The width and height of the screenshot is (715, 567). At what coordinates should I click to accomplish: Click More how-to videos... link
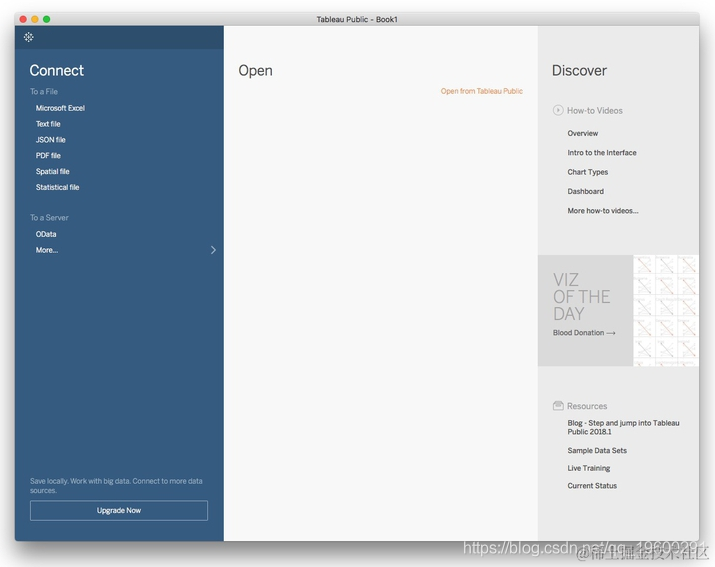602,211
